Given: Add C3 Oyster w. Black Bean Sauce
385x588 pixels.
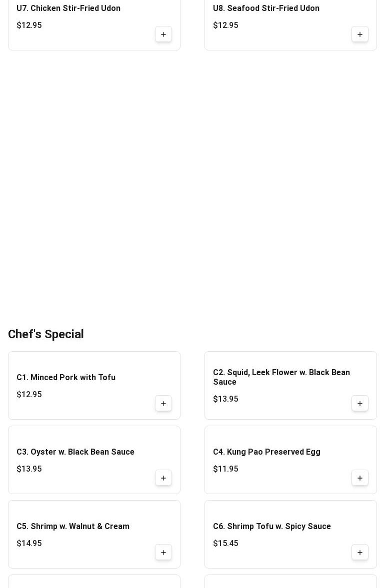Looking at the screenshot, I should pos(163,478).
